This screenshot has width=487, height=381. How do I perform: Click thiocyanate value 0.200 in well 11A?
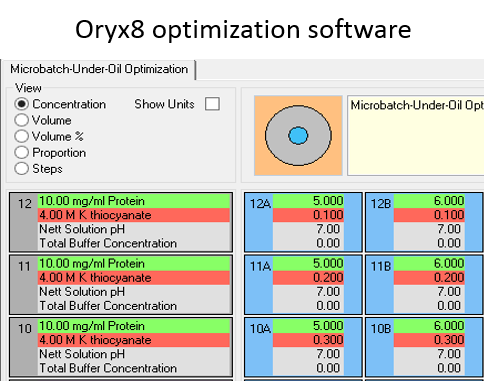coord(308,278)
